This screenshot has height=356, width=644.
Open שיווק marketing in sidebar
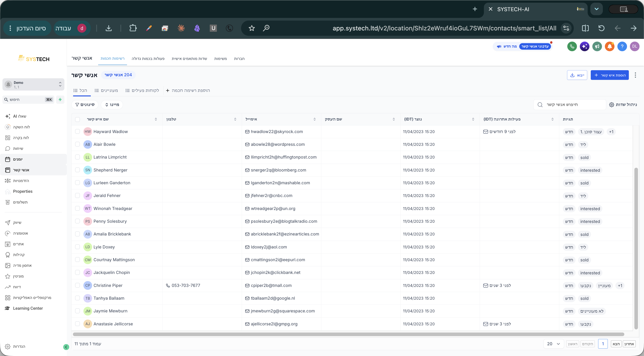click(x=17, y=223)
